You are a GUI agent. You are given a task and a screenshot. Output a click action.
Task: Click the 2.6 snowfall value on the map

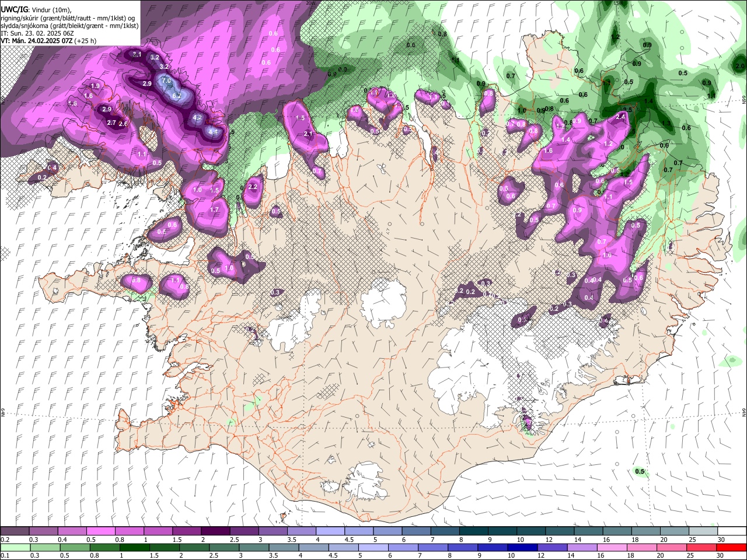click(x=123, y=124)
